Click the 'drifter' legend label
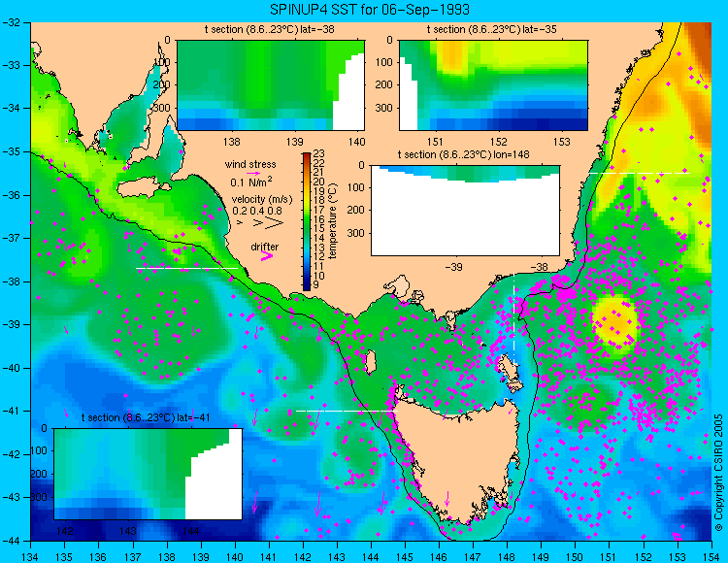Image resolution: width=728 pixels, height=563 pixels. pos(265,247)
